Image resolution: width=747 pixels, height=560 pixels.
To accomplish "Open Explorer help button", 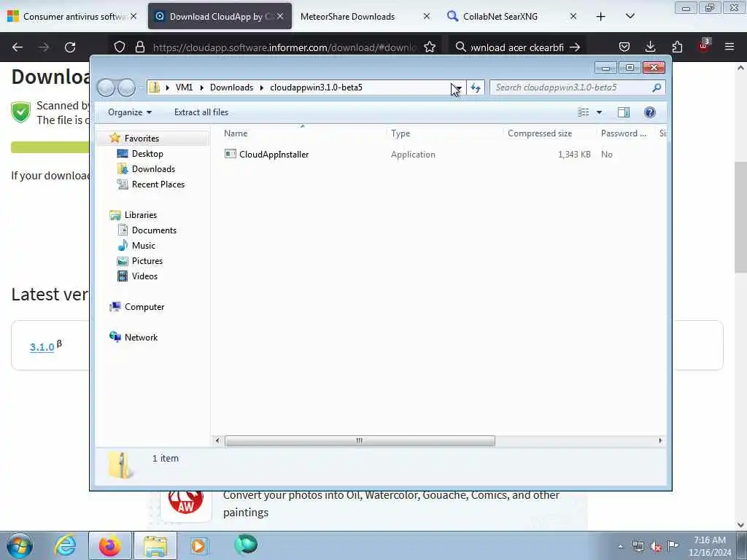I will click(x=649, y=112).
